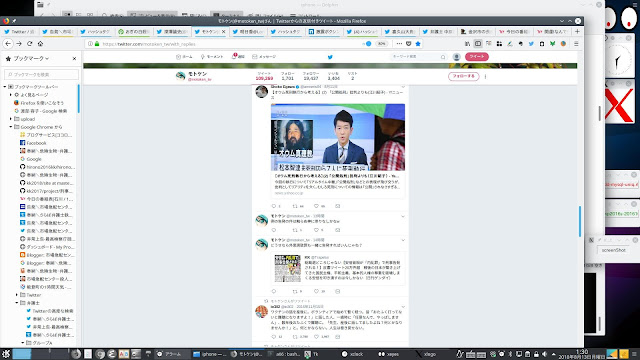Like the Shoko Egawa tweet with heart icon
Viewport: 640px width, 360px height.
(x=316, y=206)
